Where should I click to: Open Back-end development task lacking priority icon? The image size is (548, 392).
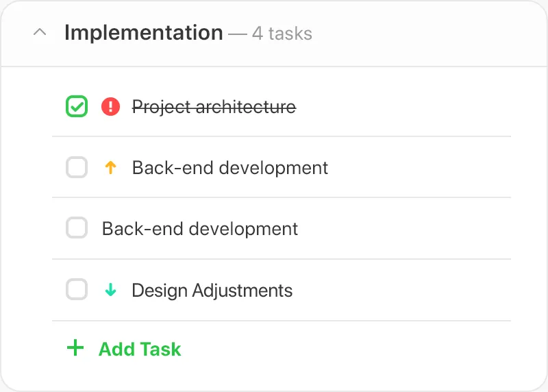coord(200,229)
